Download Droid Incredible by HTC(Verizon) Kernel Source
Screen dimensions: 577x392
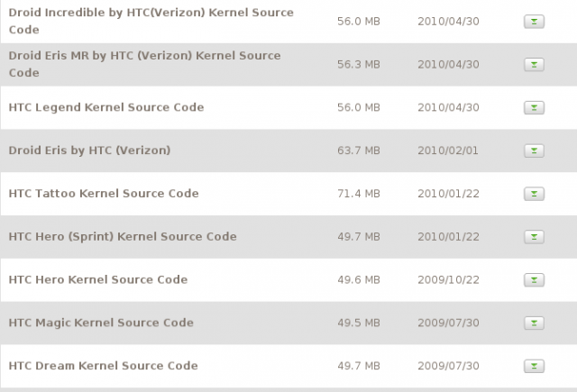pos(534,22)
